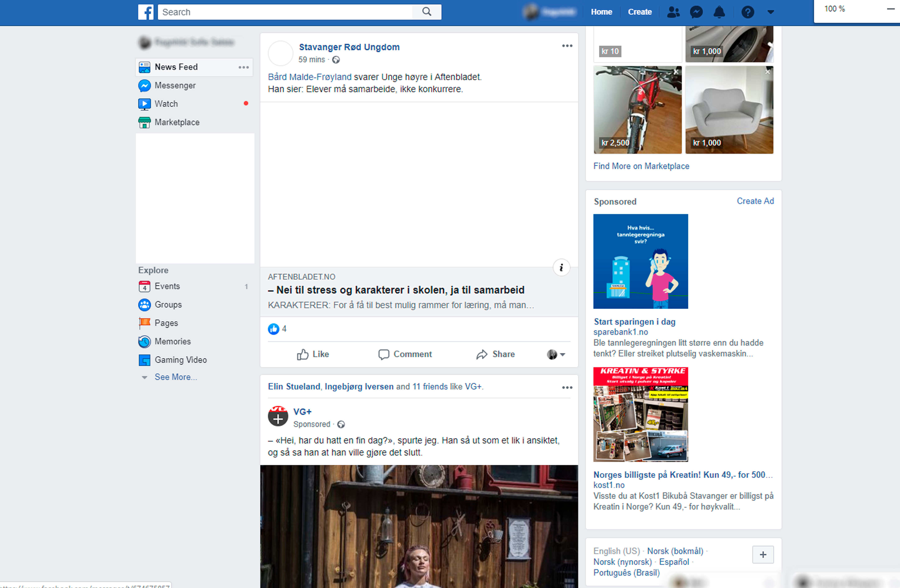Click the info icon on Aftenbladet article
This screenshot has height=588, width=900.
click(x=561, y=267)
